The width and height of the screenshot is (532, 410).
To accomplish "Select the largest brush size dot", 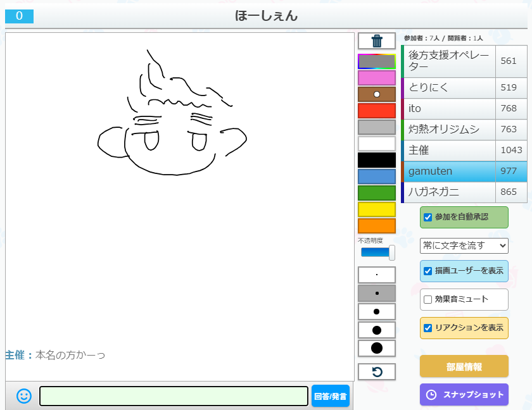I will tap(377, 348).
